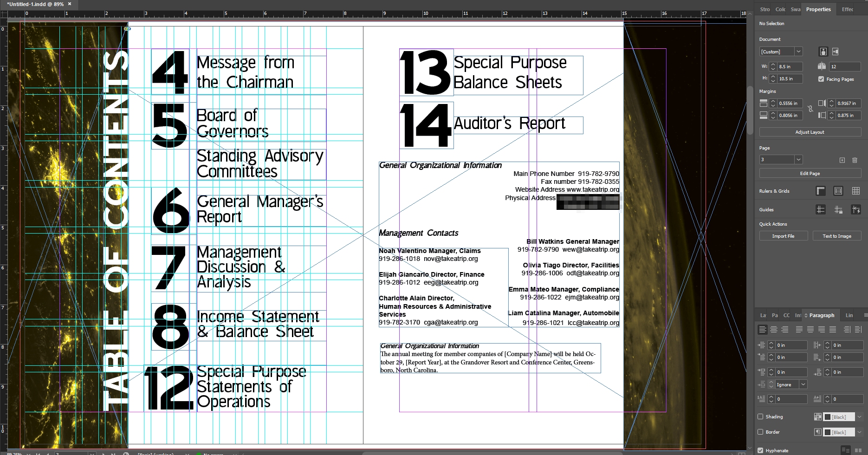Click the Adjust Layout button

pyautogui.click(x=810, y=132)
